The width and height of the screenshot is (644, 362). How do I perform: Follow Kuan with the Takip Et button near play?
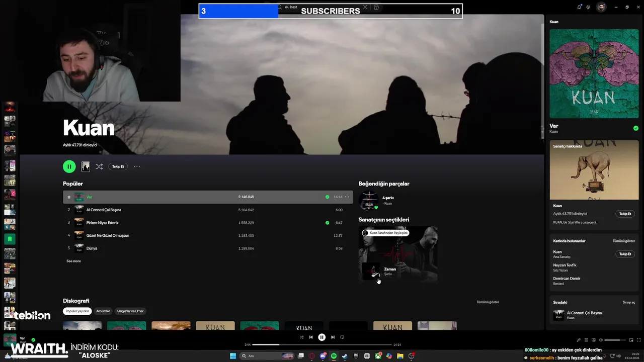click(x=118, y=166)
